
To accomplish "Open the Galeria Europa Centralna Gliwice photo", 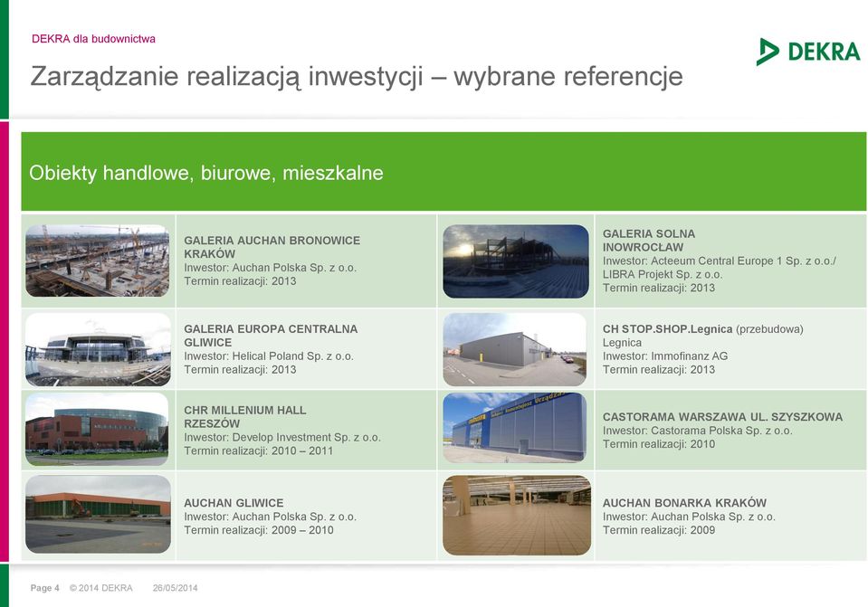I will (x=98, y=350).
